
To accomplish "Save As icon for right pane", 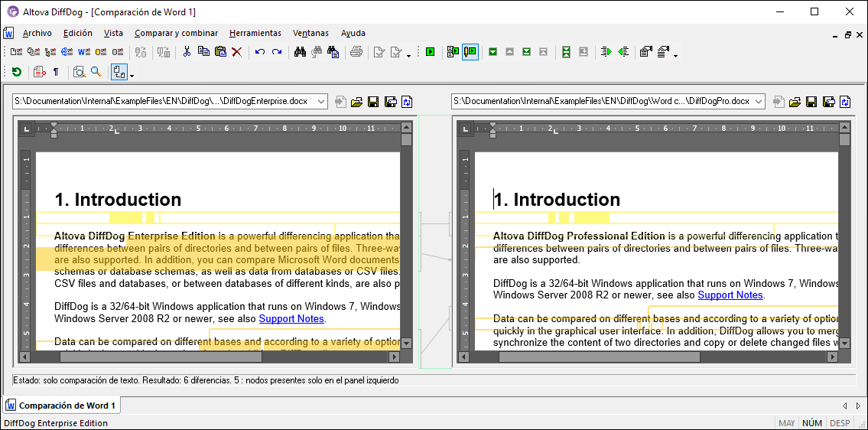I will click(x=829, y=102).
